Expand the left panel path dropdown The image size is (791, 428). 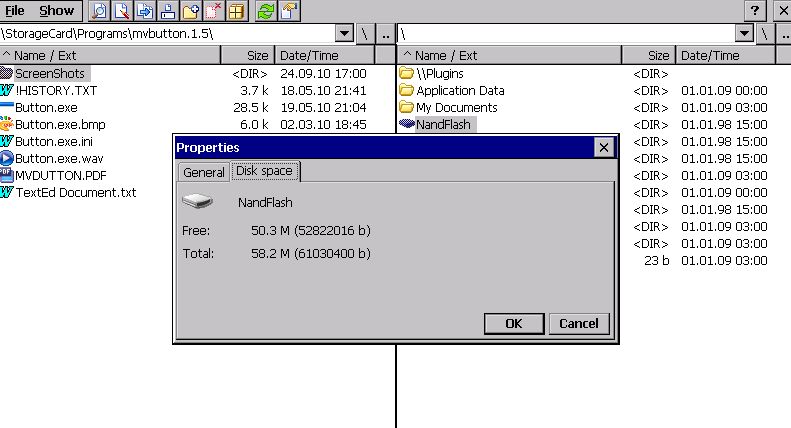tap(344, 34)
